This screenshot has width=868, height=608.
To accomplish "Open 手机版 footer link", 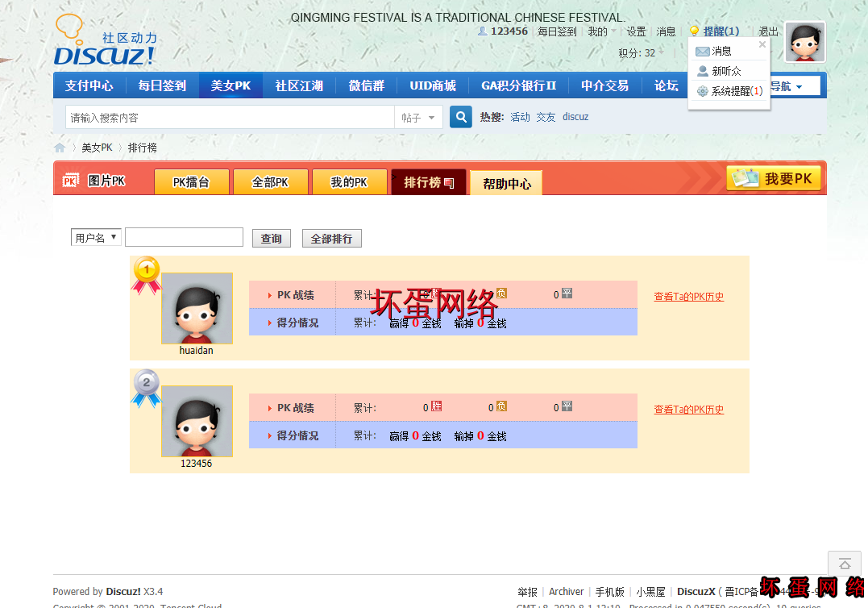I will (609, 592).
